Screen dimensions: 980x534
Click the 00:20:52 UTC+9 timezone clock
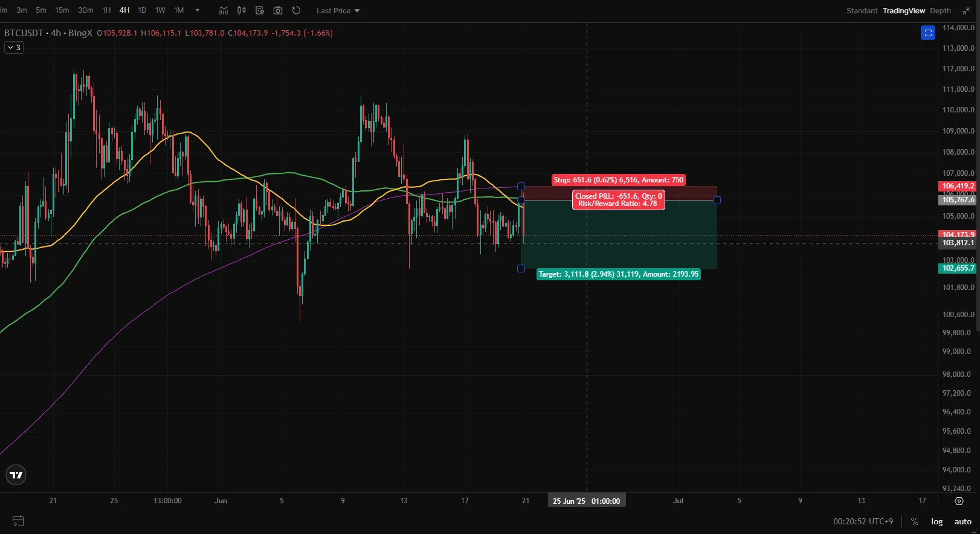(x=863, y=521)
